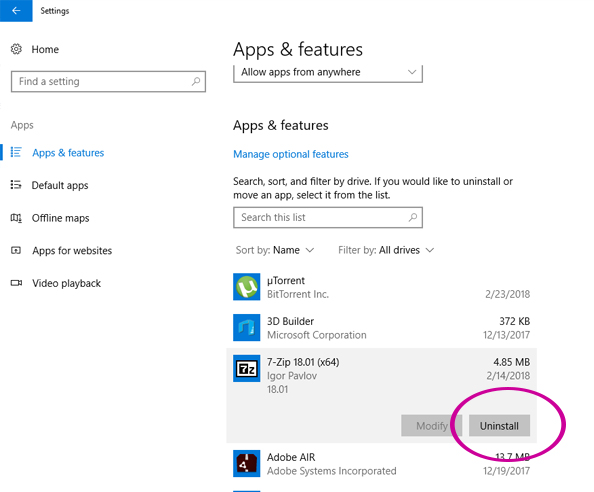Click the 7-Zip app icon
The height and width of the screenshot is (492, 594).
coord(247,369)
